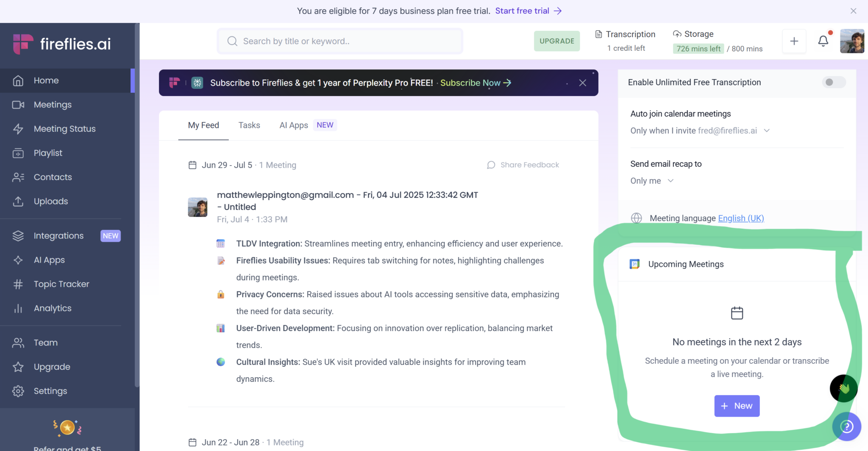868x451 pixels.
Task: Click the 1 credit left text
Action: pyautogui.click(x=626, y=48)
